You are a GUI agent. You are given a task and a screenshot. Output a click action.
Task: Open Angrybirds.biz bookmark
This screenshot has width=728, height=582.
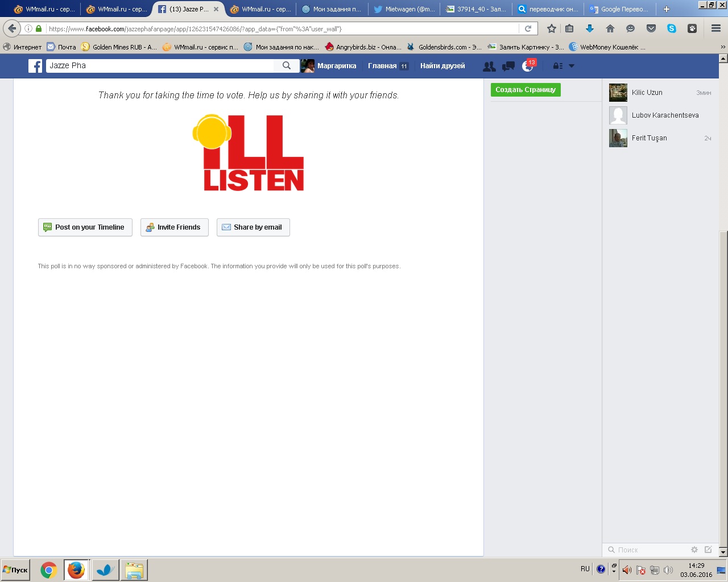click(x=363, y=47)
